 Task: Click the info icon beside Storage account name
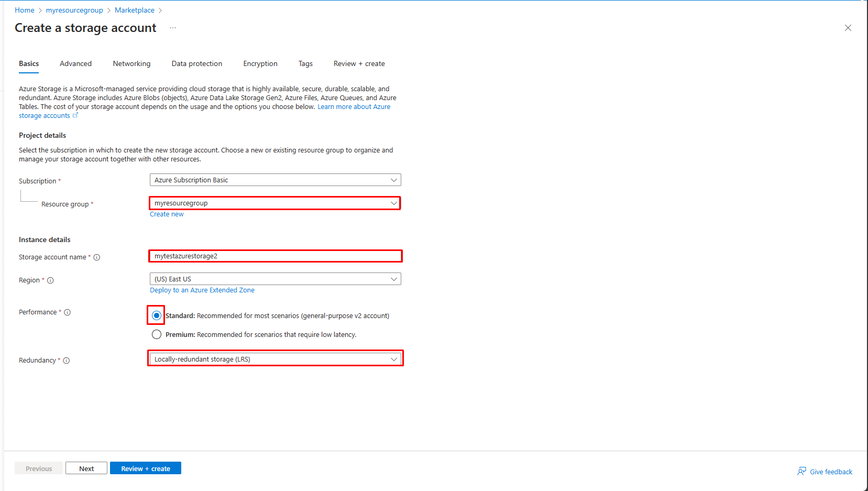[x=97, y=257]
